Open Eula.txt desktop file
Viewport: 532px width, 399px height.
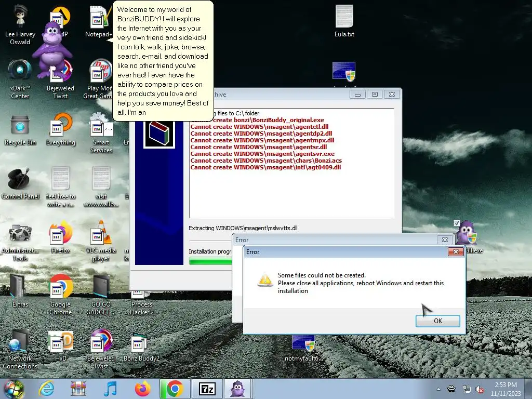pyautogui.click(x=344, y=21)
